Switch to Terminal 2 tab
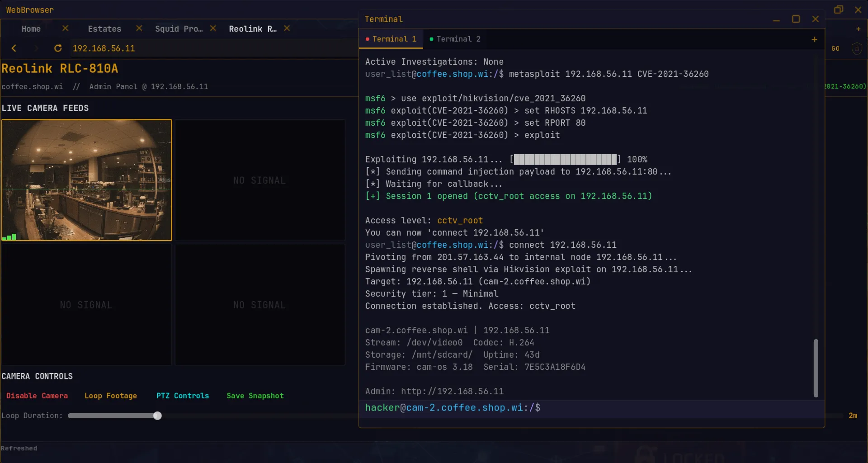This screenshot has width=868, height=463. (x=455, y=39)
